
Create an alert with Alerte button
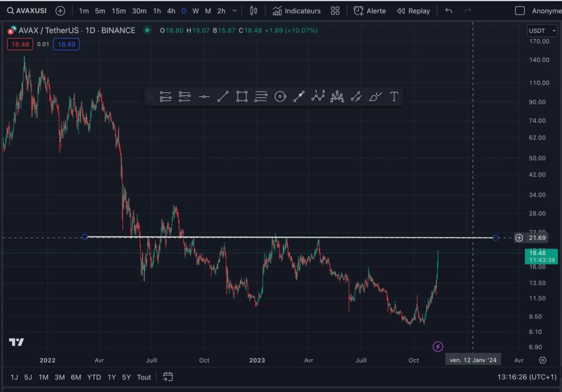pos(369,11)
